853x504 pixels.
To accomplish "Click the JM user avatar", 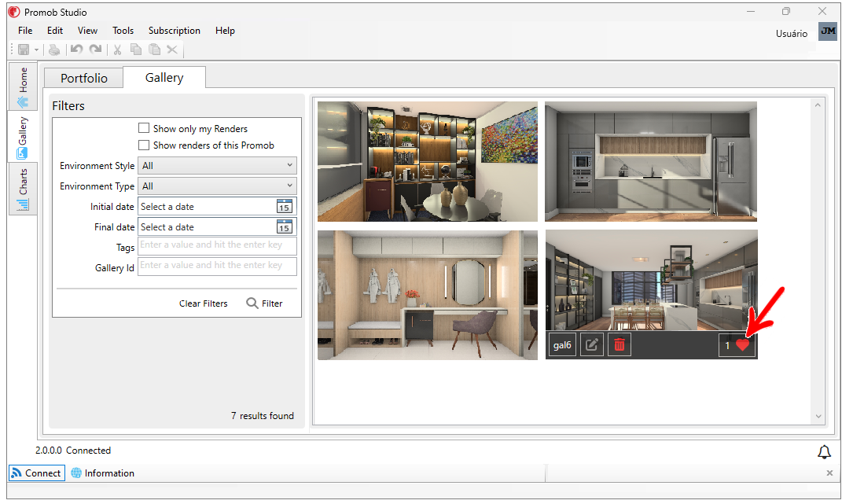I will coord(828,31).
